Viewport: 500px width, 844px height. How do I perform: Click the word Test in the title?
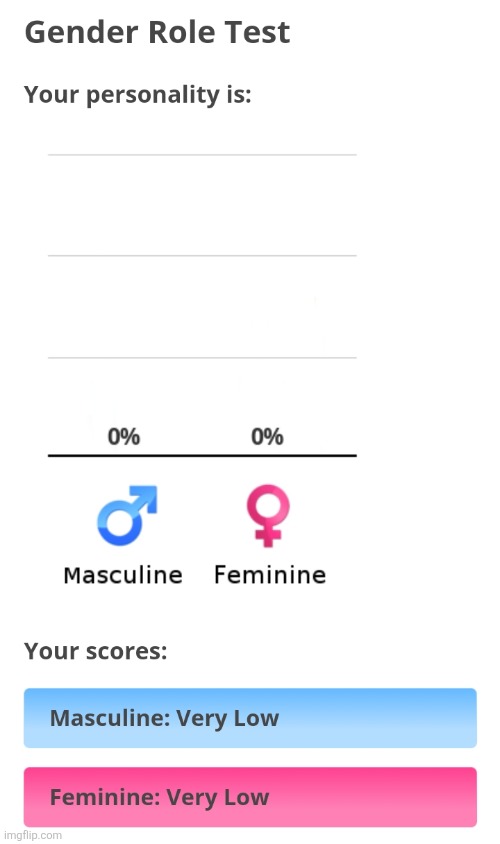pos(257,32)
